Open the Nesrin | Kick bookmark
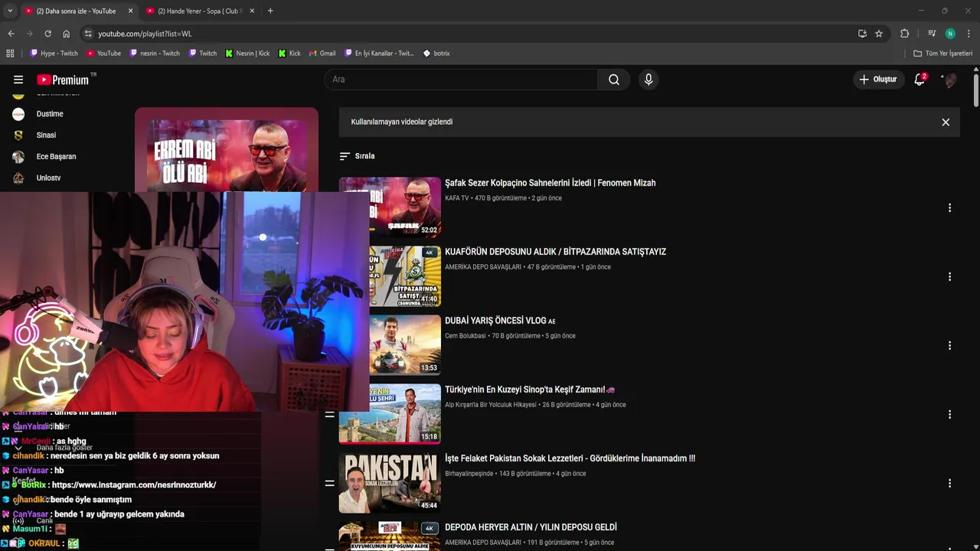Viewport: 980px width, 551px height. point(247,54)
